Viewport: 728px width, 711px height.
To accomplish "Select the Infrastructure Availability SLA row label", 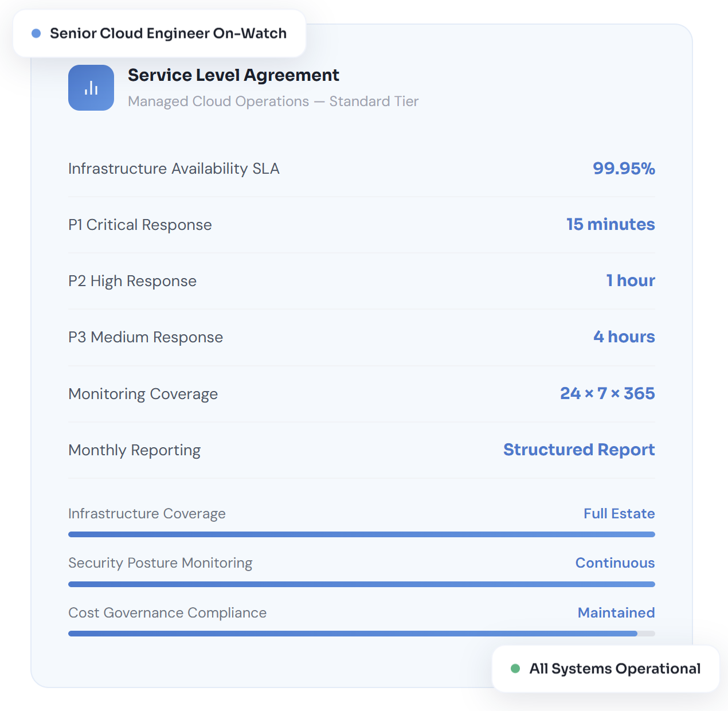I will (174, 169).
